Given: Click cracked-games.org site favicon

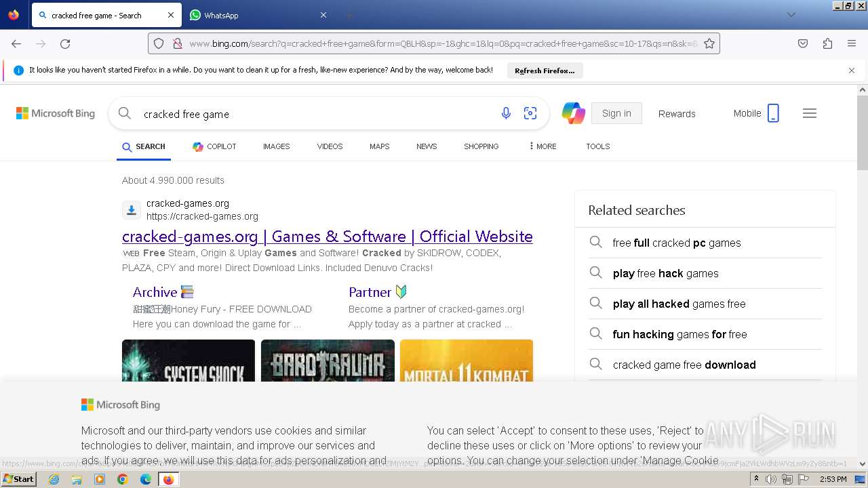Looking at the screenshot, I should [132, 210].
